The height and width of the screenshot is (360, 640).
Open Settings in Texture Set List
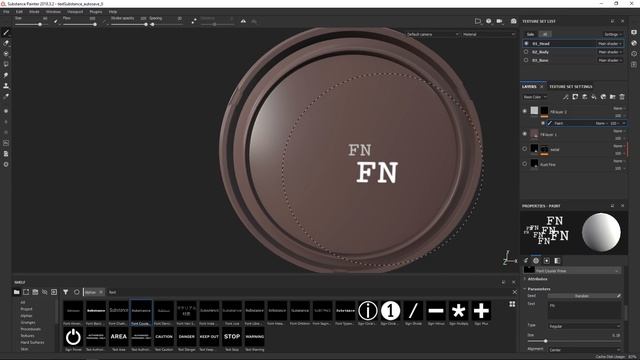[x=613, y=34]
